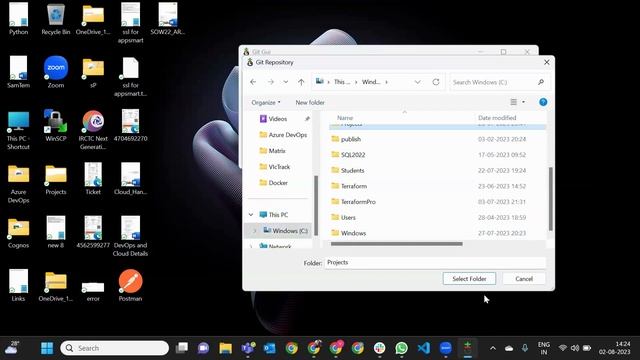Click the horizontal scrollbar of file list
Image resolution: width=640 pixels, height=360 pixels.
click(x=397, y=244)
